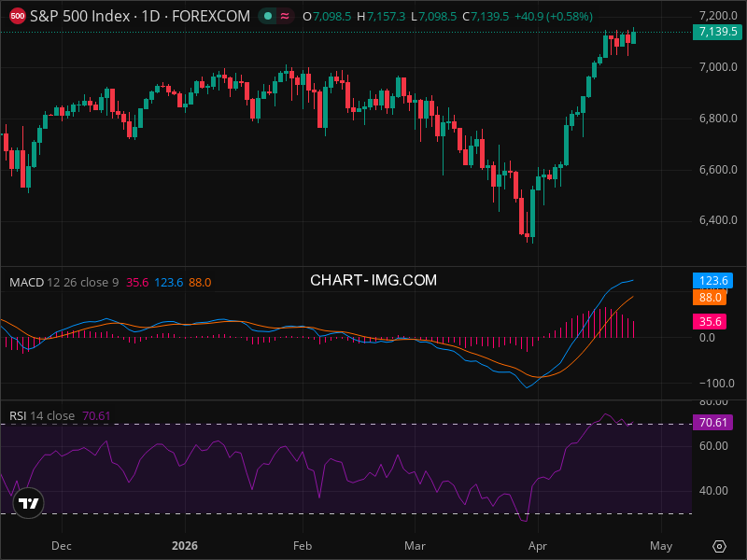747x560 pixels.
Task: Click the Feb label on time axis
Action: tap(303, 546)
